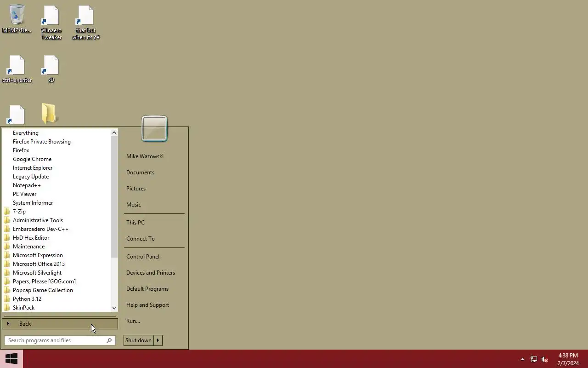Expand the Microsoft Silverlight folder
588x368 pixels.
click(57, 273)
